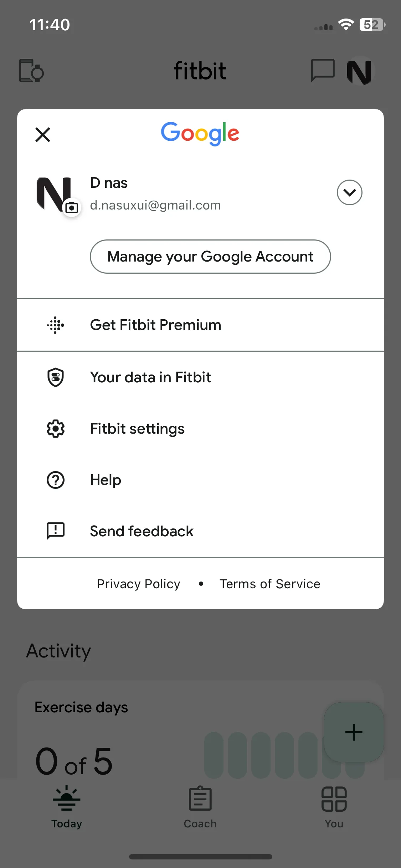This screenshot has width=401, height=868.
Task: Select Get Fitbit Premium
Action: pos(200,325)
